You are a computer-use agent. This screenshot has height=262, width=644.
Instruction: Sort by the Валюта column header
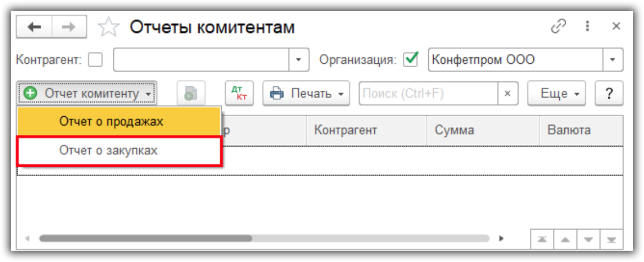tap(581, 130)
